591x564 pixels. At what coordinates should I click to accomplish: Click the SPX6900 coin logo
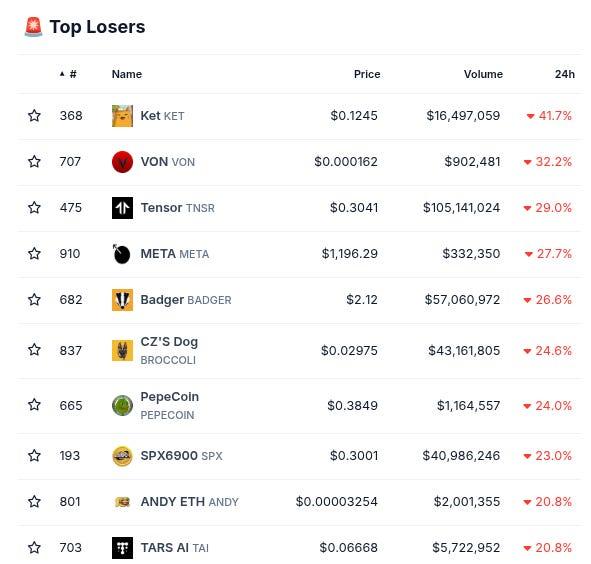[122, 456]
